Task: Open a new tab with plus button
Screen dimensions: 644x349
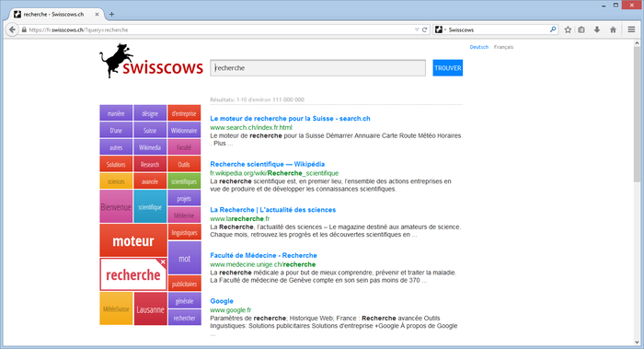Action: tap(111, 14)
